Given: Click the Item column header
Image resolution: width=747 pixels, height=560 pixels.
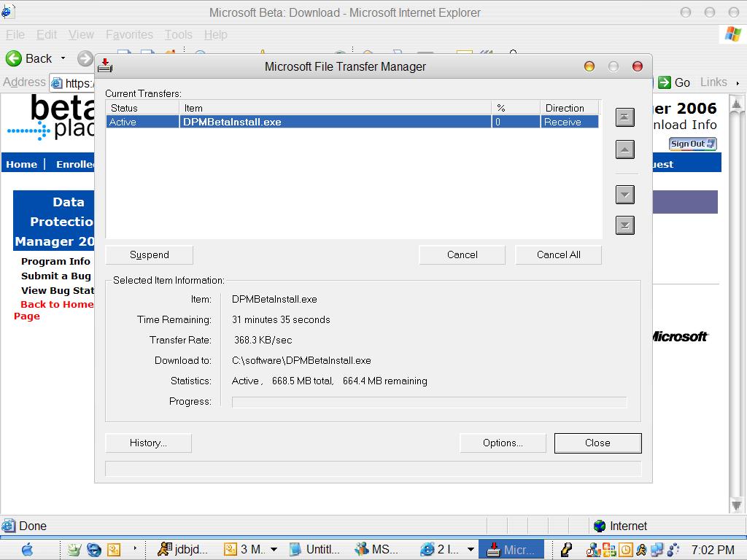Looking at the screenshot, I should point(336,108).
